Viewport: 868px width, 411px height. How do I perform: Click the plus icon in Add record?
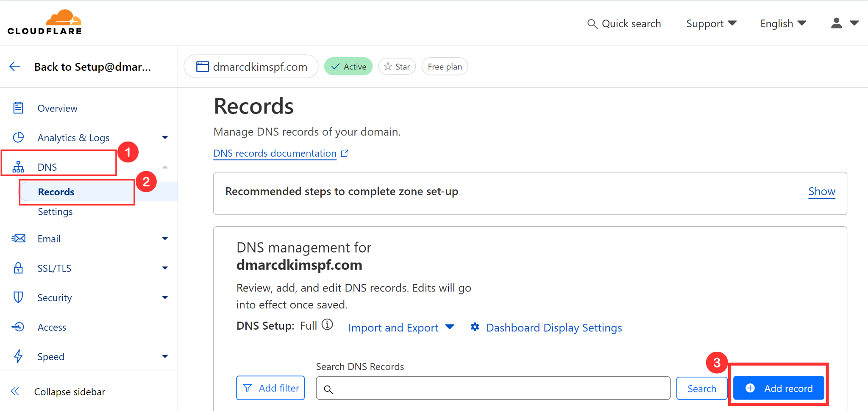point(750,388)
